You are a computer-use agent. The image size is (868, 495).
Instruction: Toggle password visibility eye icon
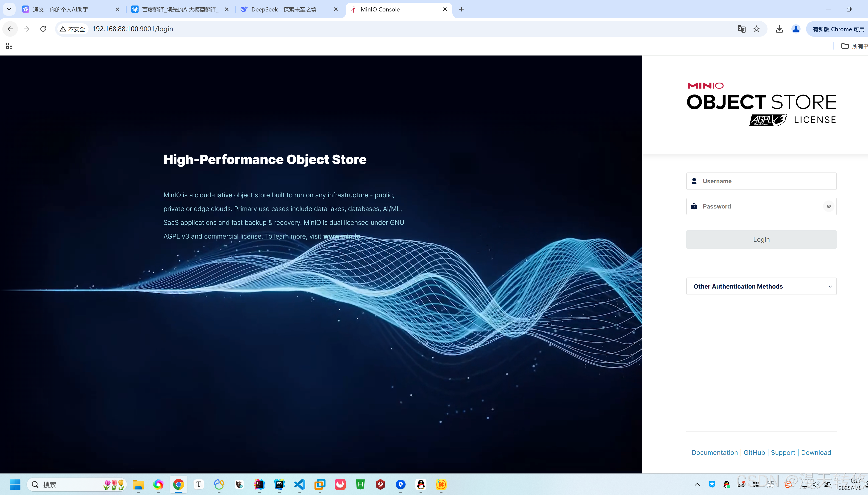pyautogui.click(x=829, y=206)
